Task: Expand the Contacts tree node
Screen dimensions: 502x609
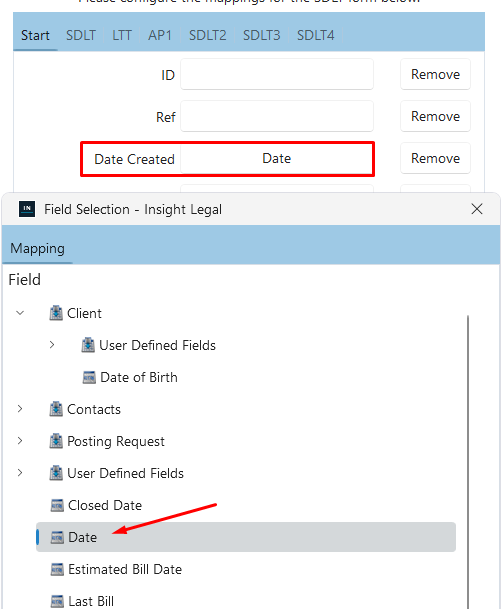Action: click(x=20, y=409)
